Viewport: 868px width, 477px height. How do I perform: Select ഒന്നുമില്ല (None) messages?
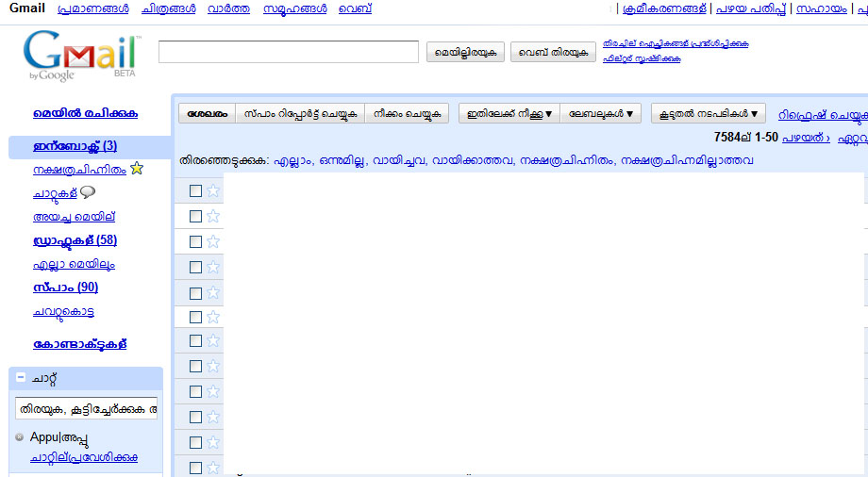(342, 160)
